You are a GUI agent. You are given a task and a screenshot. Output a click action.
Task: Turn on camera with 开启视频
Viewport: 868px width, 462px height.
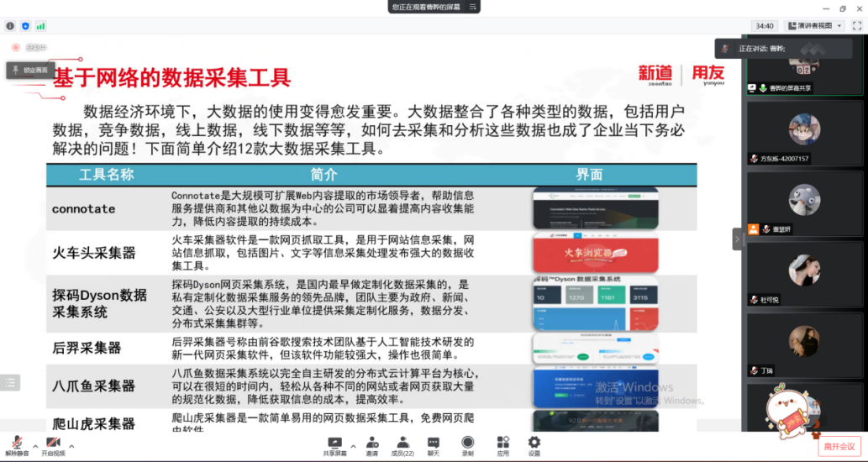point(53,444)
